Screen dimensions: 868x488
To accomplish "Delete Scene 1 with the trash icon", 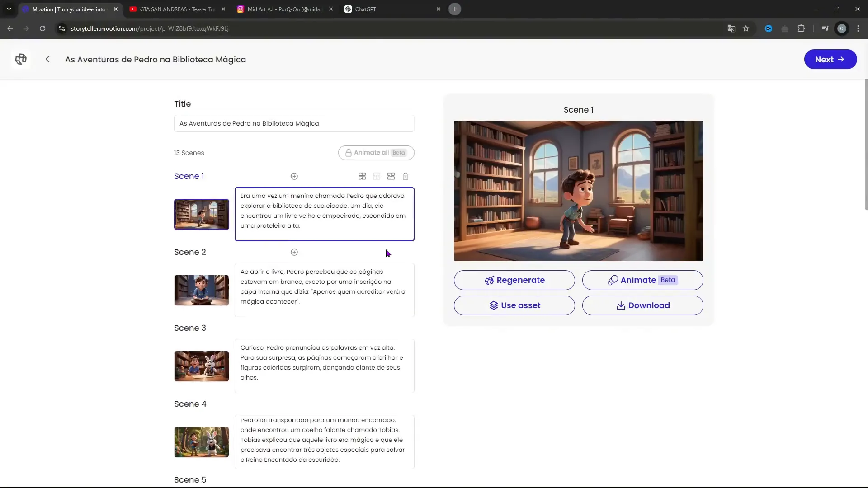I will pos(406,176).
